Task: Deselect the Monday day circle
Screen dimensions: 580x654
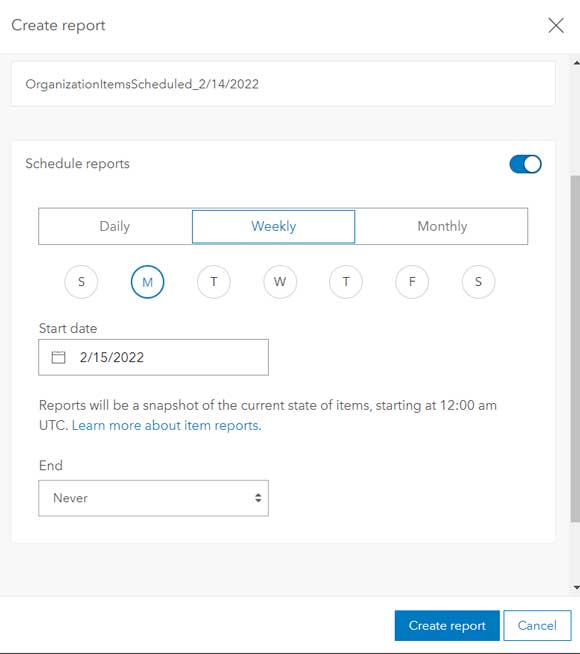Action: [x=148, y=282]
